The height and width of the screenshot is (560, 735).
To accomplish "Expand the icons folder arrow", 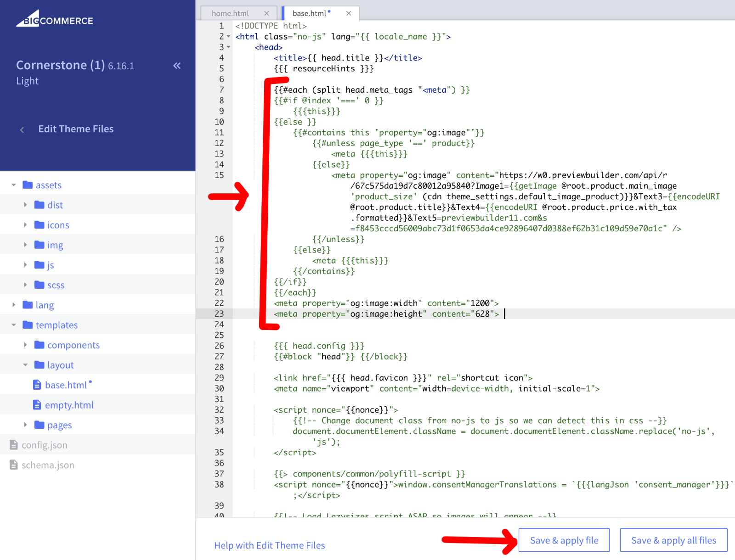I will (25, 224).
